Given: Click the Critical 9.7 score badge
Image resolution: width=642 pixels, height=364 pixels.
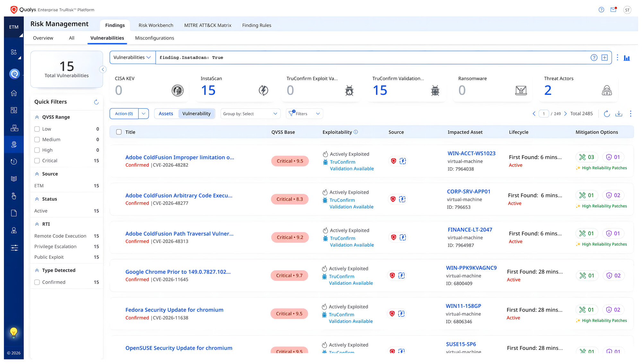Looking at the screenshot, I should [290, 276].
